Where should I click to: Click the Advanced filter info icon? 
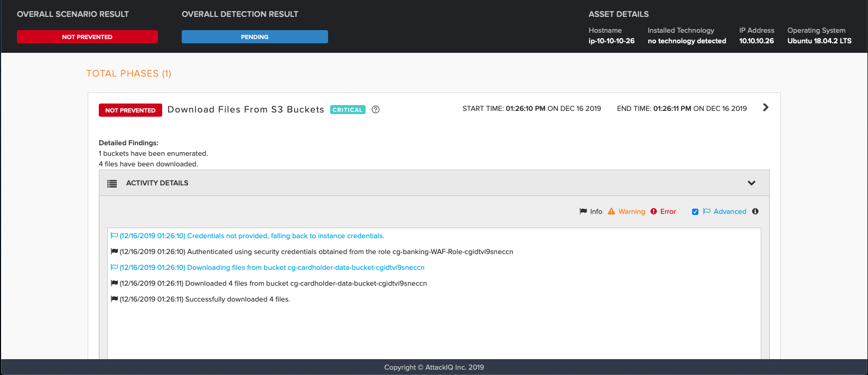755,211
